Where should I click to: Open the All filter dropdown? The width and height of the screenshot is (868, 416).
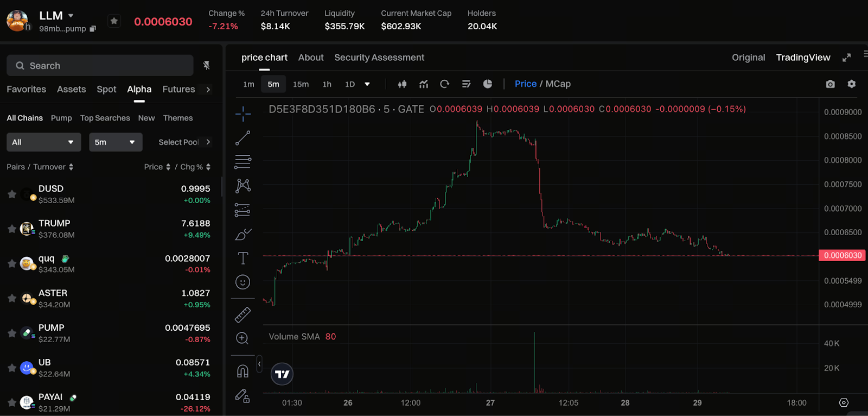(44, 142)
